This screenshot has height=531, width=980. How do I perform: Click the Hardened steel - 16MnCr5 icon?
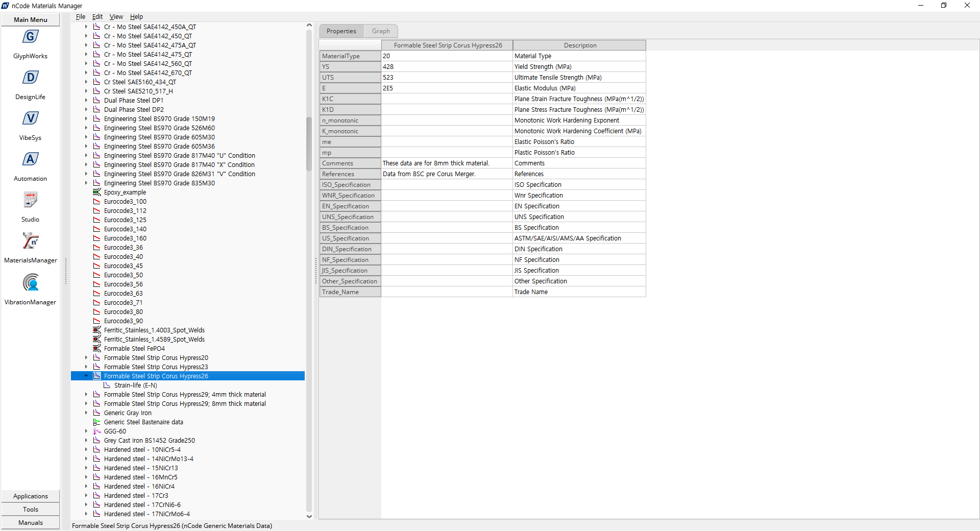[x=97, y=477]
